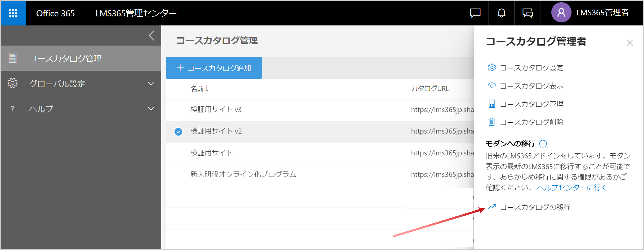644x250 pixels.
Task: Click コースカタログの移行 option
Action: [x=535, y=207]
